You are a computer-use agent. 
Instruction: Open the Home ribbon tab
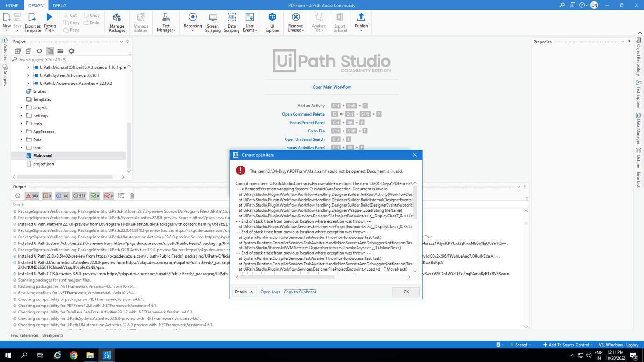(12, 6)
